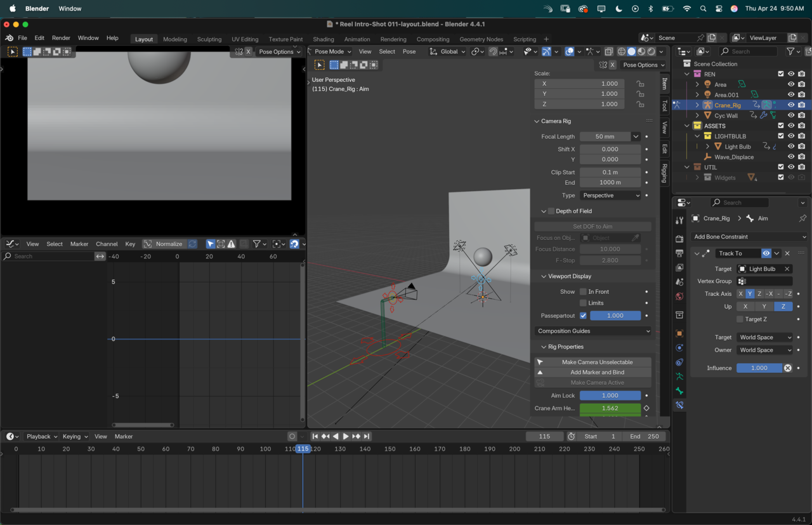
Task: Open the Render menu
Action: click(x=61, y=38)
